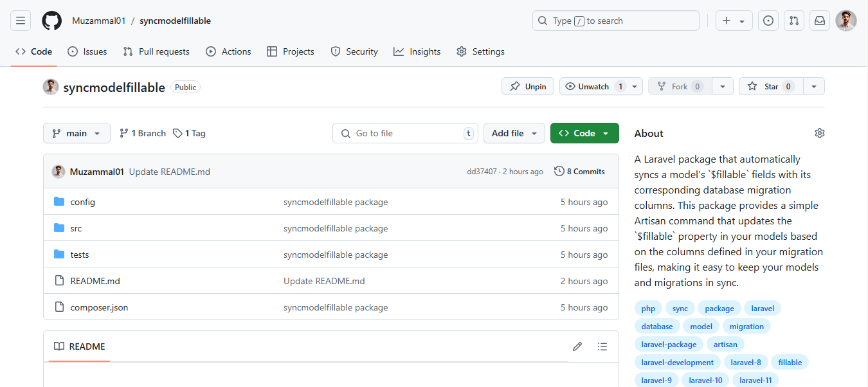Click the repository owner avatar beside title
This screenshot has height=387, width=868.
(51, 87)
